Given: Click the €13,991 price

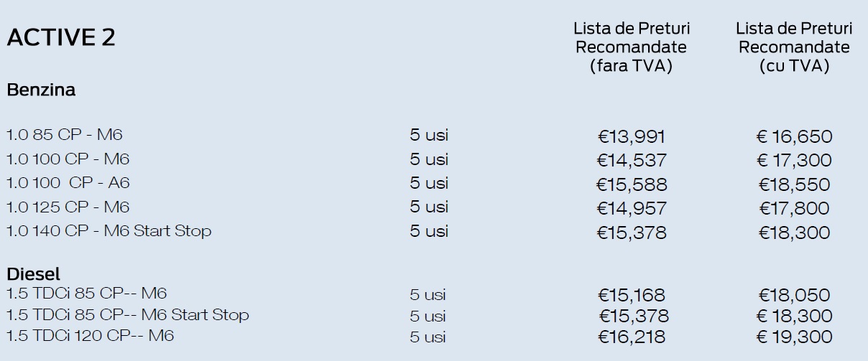Looking at the screenshot, I should (x=632, y=136).
